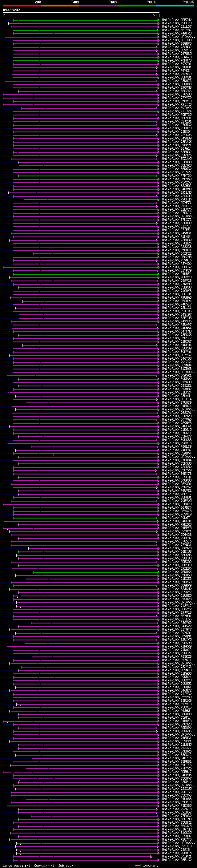Click label UniRef100_A9IIX3

point(177,104)
